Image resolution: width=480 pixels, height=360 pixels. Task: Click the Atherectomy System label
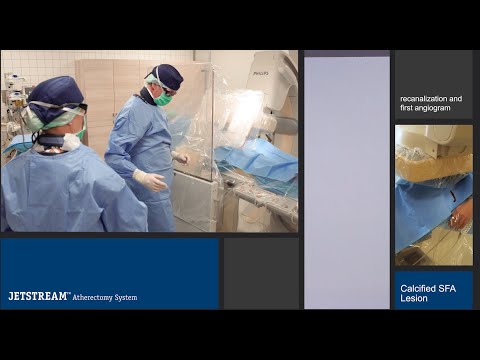tap(105, 297)
